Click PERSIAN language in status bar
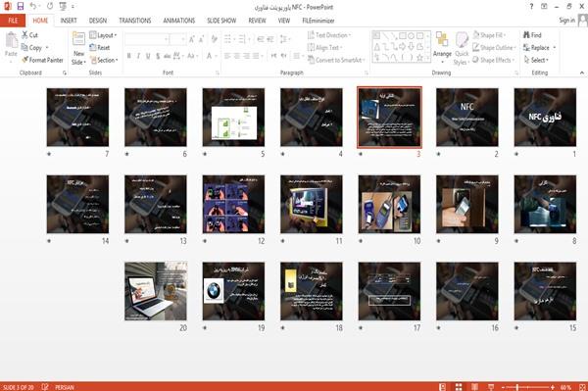The height and width of the screenshot is (391, 588). pyautogui.click(x=65, y=387)
